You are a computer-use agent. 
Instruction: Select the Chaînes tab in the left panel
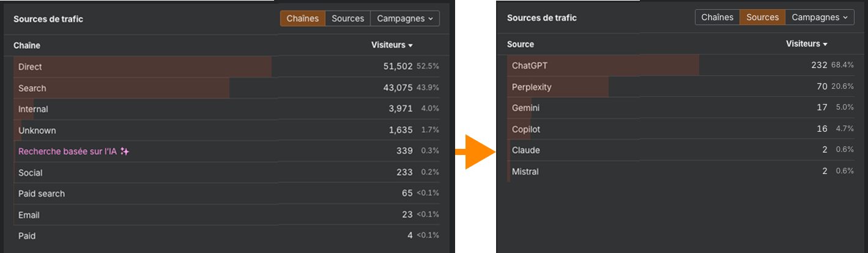click(303, 18)
